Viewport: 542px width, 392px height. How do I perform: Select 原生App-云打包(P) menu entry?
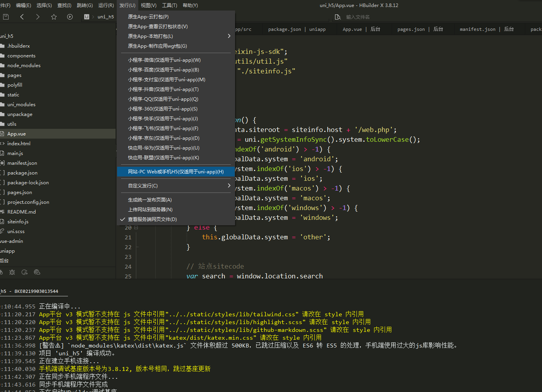click(x=176, y=17)
